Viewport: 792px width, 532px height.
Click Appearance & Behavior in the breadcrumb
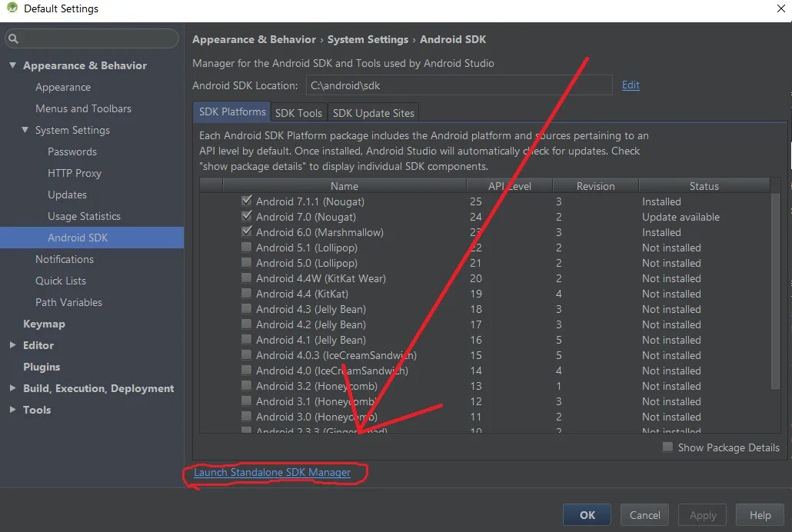click(254, 39)
